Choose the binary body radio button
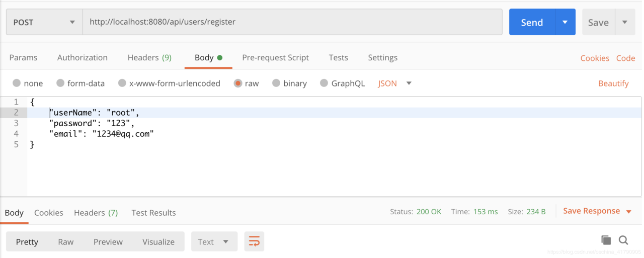This screenshot has width=644, height=258. pos(276,83)
